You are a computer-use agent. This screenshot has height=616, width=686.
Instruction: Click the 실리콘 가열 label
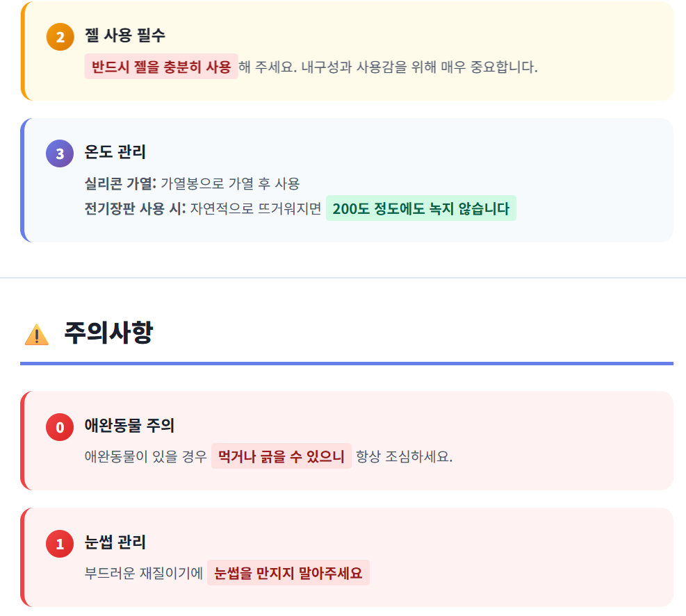point(120,184)
